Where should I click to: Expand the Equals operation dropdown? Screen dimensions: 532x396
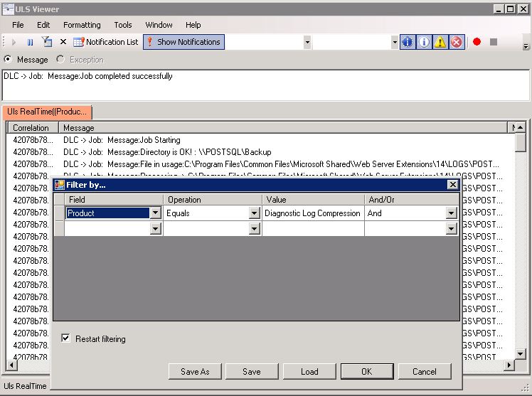coord(255,213)
